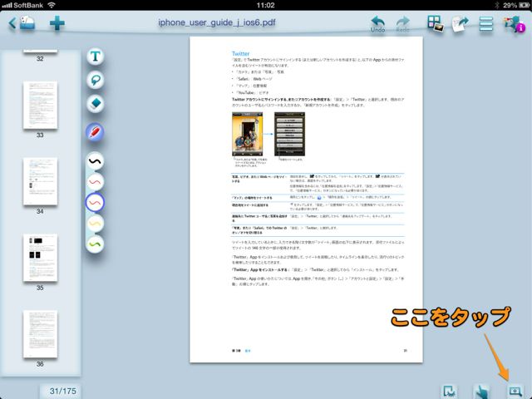Tap the plus icon to add content
This screenshot has width=532, height=399.
(x=57, y=23)
